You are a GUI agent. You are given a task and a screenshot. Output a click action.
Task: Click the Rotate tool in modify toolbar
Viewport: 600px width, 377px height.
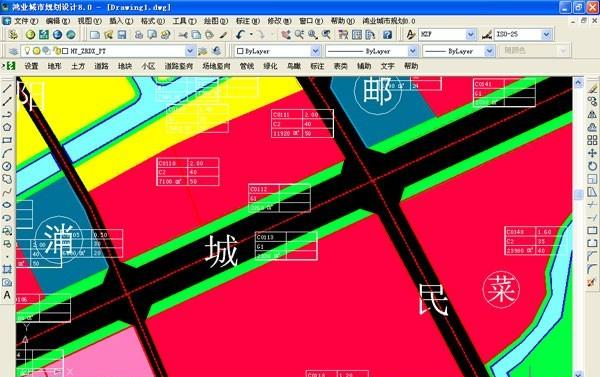[x=592, y=166]
